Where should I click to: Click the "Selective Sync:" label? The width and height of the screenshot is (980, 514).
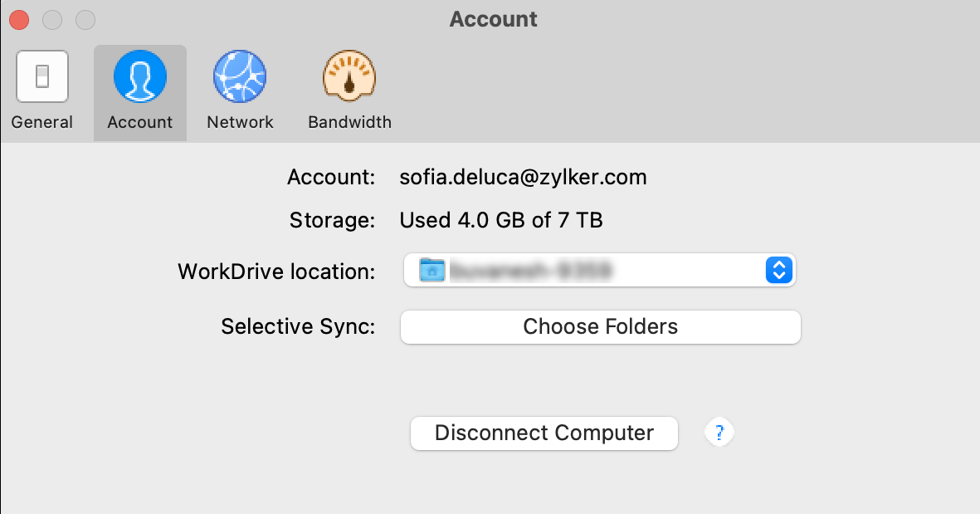(298, 326)
